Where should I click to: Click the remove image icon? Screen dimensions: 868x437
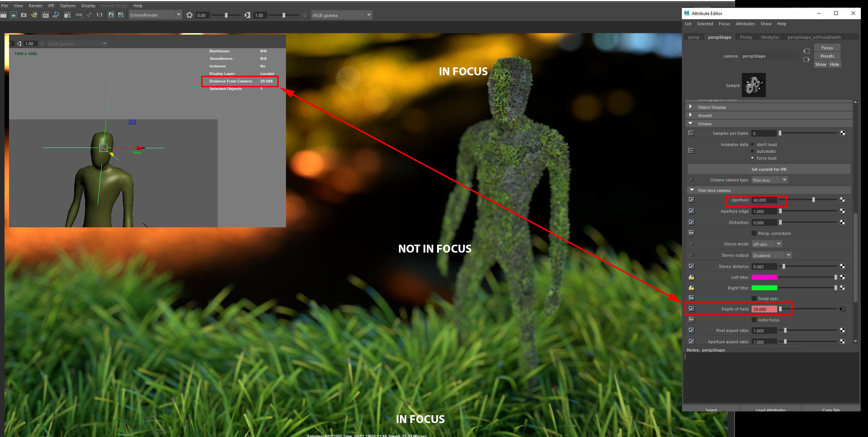click(x=121, y=15)
